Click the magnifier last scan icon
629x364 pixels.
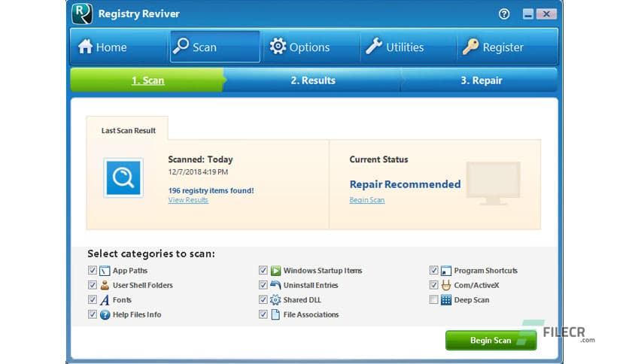123,177
